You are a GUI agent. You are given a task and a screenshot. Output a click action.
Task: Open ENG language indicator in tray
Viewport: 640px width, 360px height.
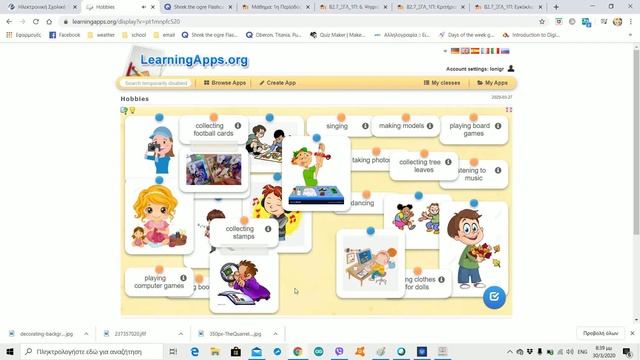[x=582, y=351]
